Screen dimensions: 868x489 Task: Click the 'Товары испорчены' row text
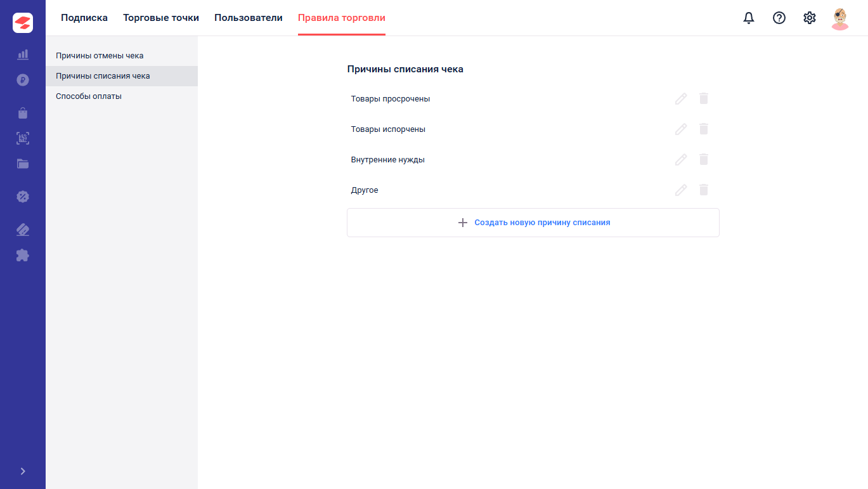point(388,129)
